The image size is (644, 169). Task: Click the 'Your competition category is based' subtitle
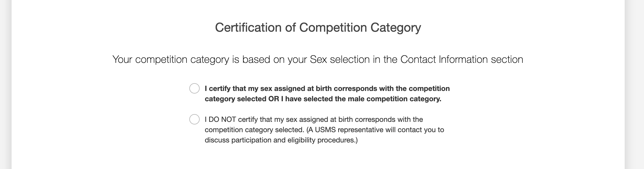(318, 60)
